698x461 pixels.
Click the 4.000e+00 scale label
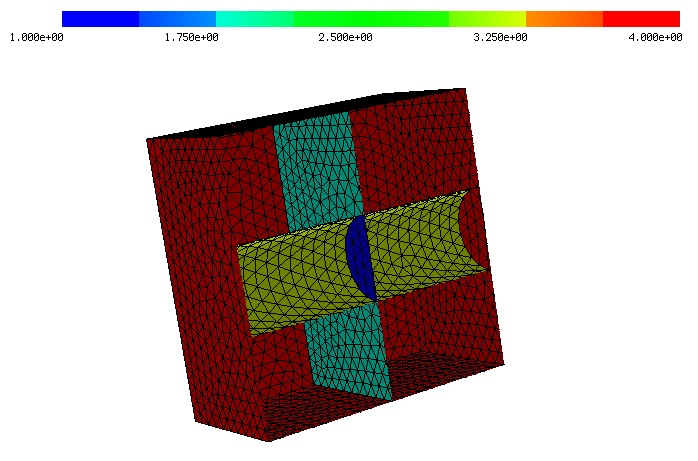coord(655,38)
